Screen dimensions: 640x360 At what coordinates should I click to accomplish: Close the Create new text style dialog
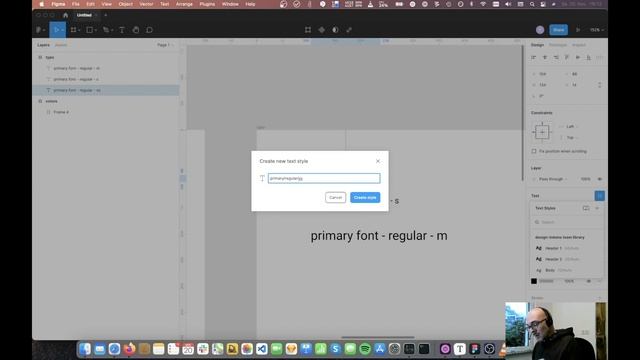coord(378,161)
